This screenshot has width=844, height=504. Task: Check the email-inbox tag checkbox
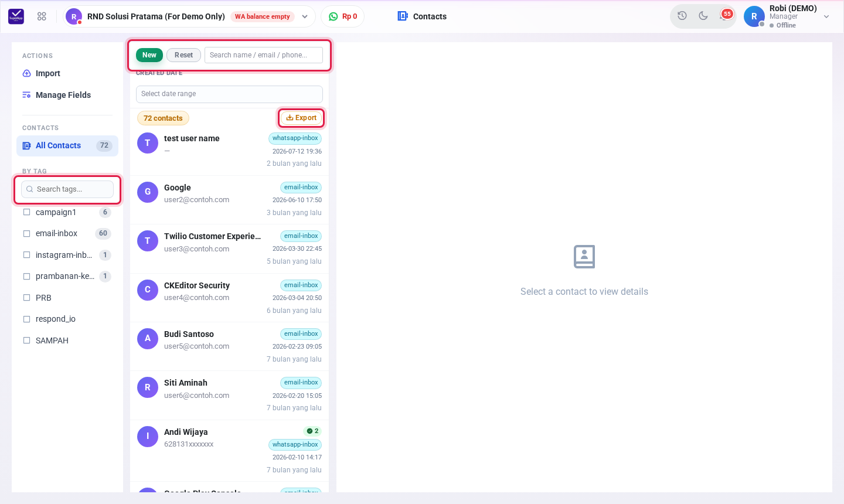coord(26,233)
